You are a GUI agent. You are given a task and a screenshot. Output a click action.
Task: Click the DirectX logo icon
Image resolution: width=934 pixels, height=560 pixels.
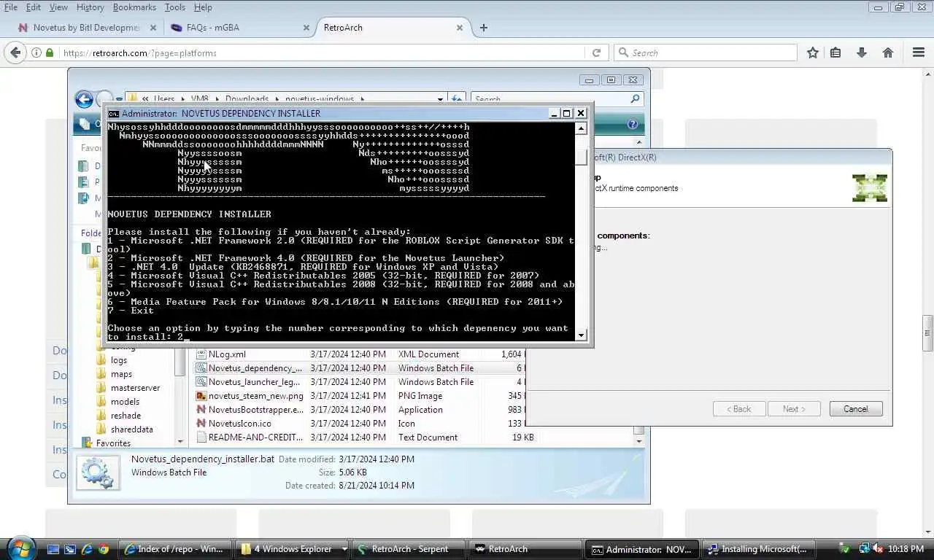[870, 187]
